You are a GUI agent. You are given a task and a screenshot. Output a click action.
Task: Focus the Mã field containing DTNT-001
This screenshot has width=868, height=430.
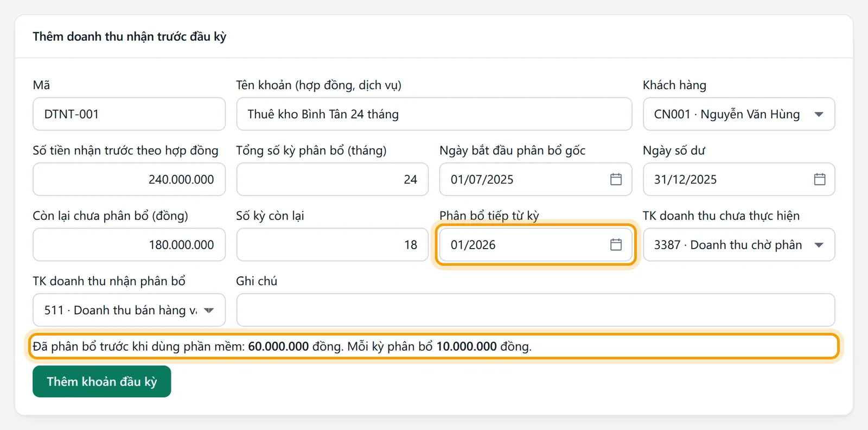tap(129, 114)
